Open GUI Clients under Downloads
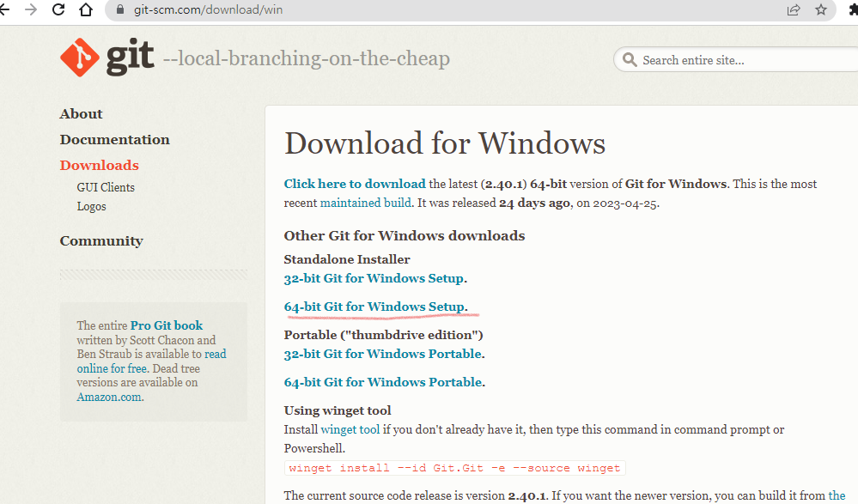 [106, 187]
